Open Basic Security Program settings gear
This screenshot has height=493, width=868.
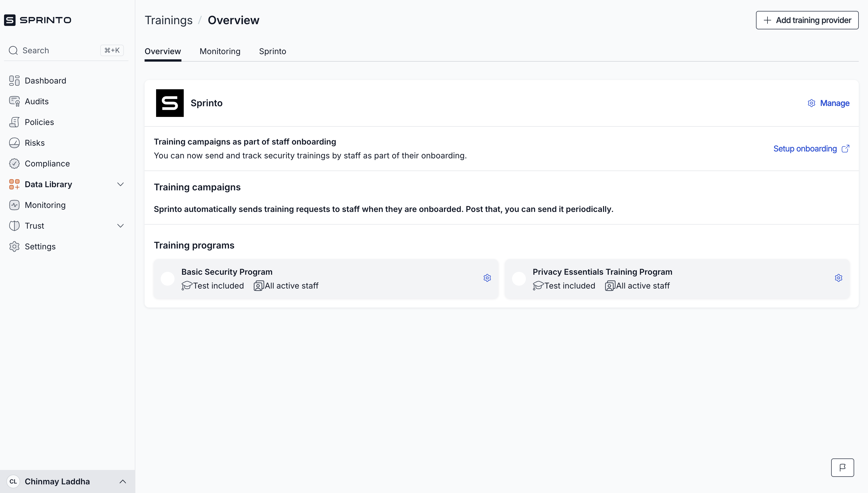point(487,278)
